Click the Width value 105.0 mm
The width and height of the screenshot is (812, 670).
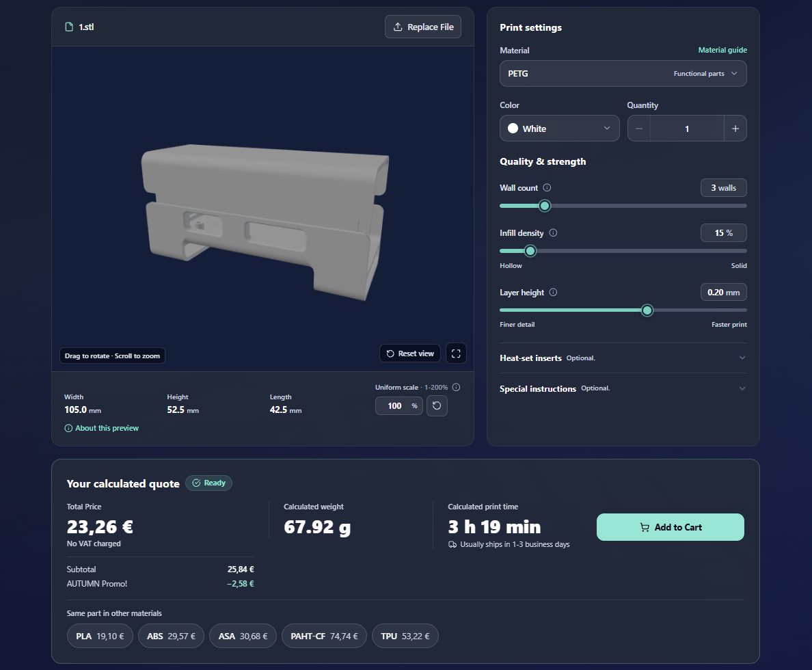[x=82, y=410]
